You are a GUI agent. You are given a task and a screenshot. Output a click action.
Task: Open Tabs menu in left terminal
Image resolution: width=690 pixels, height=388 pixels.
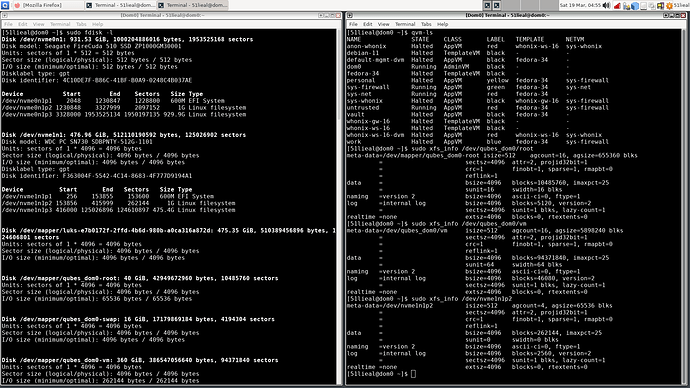81,24
